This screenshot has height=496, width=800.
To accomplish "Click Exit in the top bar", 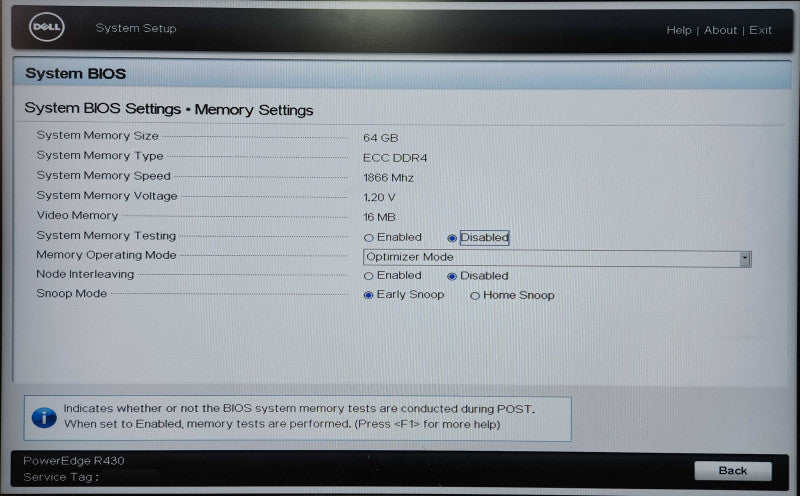I will [760, 30].
